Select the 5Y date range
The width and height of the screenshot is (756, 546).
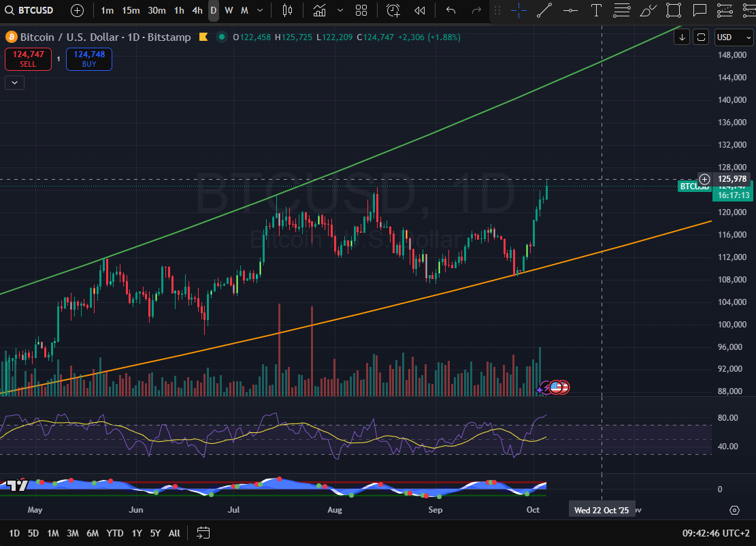[x=155, y=533]
